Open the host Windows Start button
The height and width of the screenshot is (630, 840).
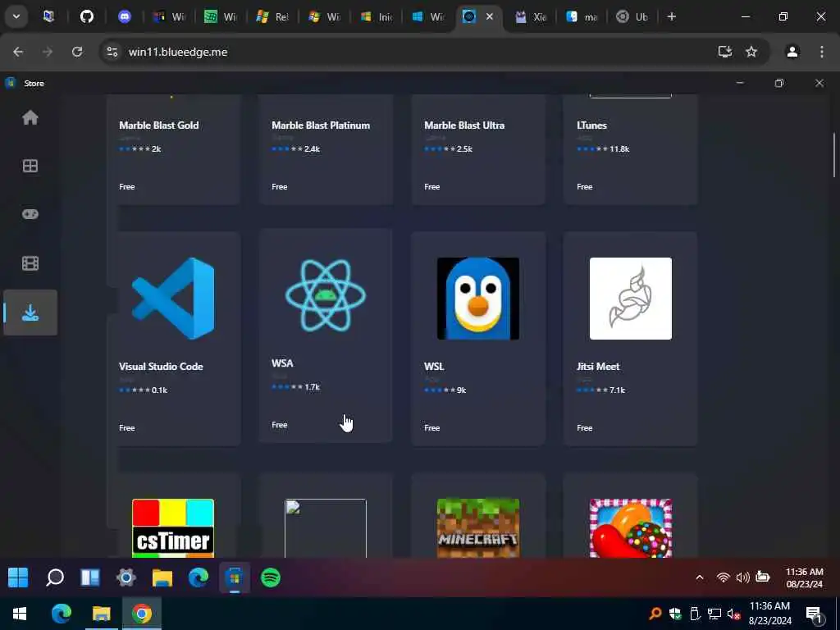click(x=20, y=614)
